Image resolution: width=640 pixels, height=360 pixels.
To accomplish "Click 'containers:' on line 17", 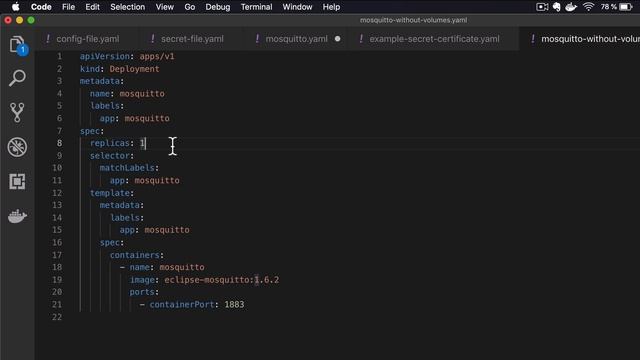I will (137, 255).
